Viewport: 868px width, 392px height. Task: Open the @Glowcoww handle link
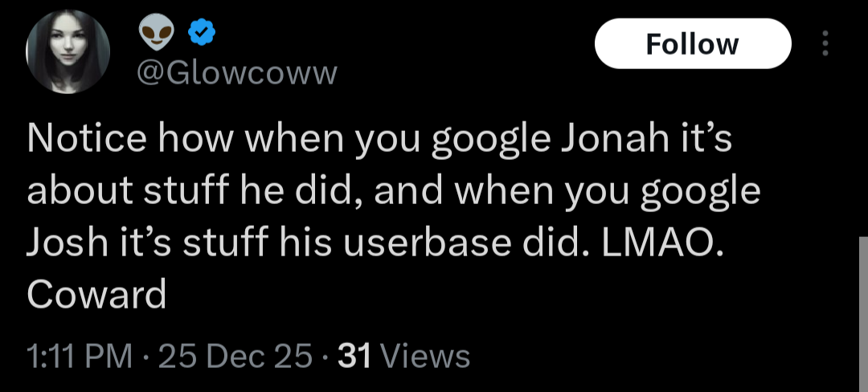[238, 74]
